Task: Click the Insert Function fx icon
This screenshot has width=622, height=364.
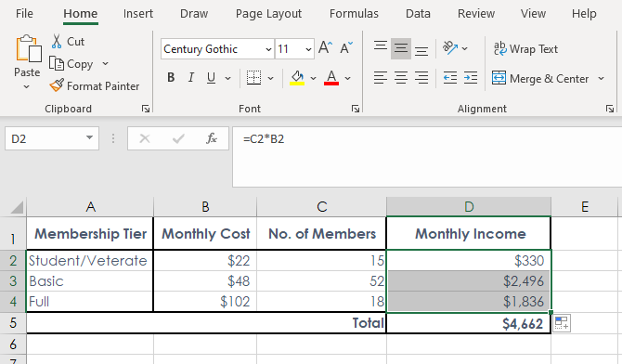Action: click(212, 138)
